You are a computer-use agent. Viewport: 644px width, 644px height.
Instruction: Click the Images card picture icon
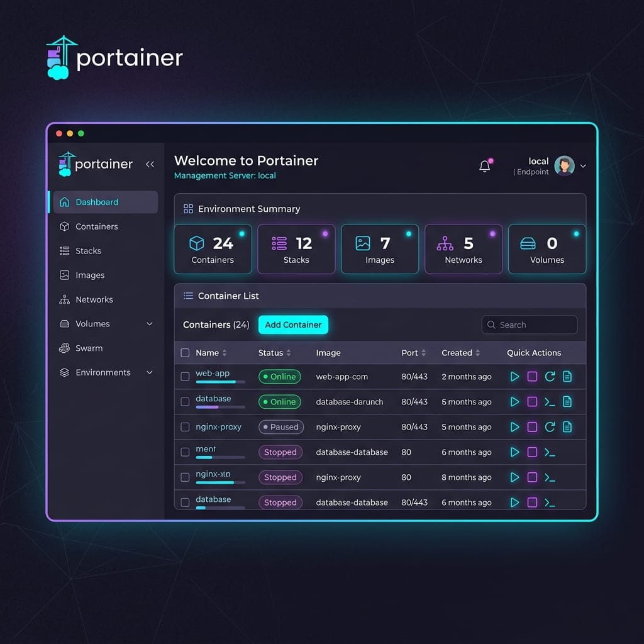(363, 243)
